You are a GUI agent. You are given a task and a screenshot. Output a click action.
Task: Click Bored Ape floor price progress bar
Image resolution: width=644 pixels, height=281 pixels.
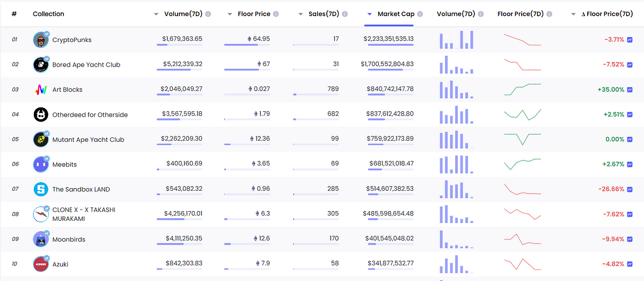point(247,70)
